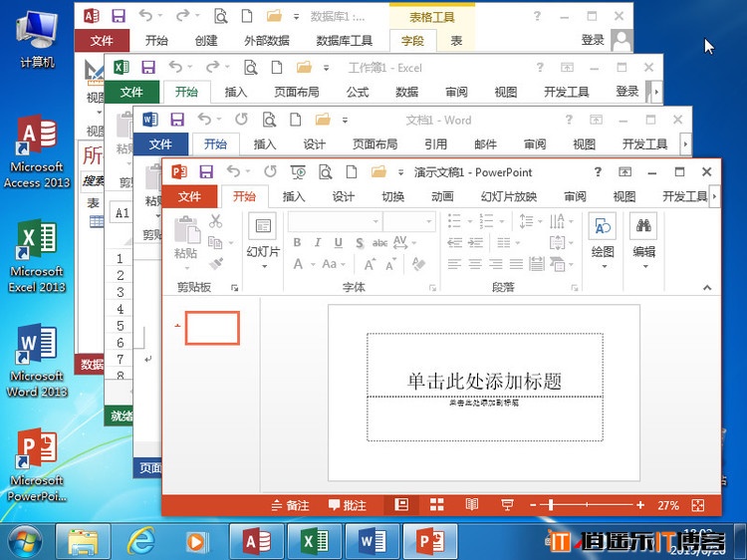Image resolution: width=747 pixels, height=560 pixels.
Task: Open Print Preview icon in PowerPoint quick toolbar
Action: click(x=326, y=171)
